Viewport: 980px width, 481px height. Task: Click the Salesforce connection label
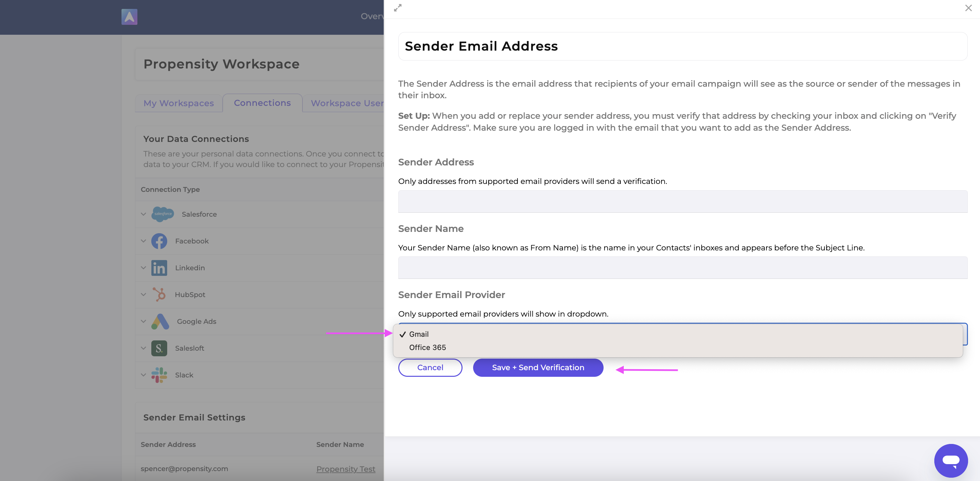coord(199,214)
